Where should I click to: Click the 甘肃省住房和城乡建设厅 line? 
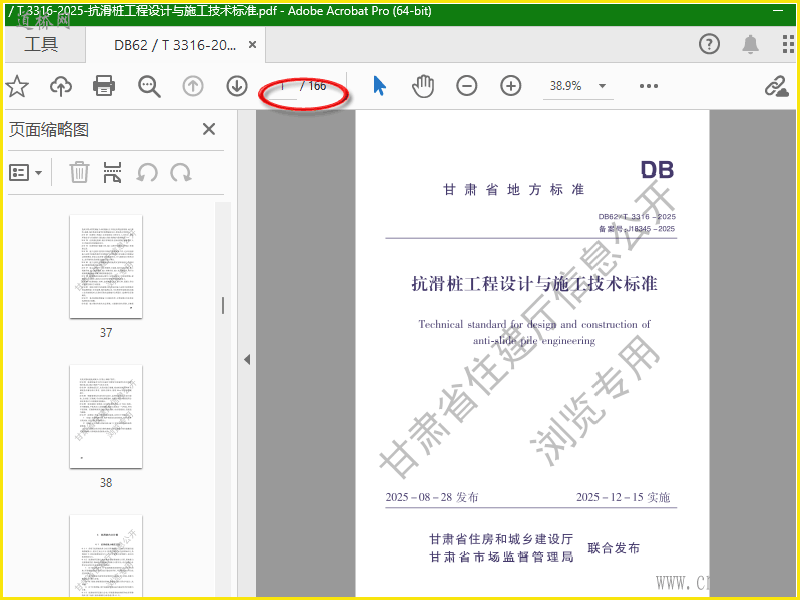pyautogui.click(x=502, y=539)
